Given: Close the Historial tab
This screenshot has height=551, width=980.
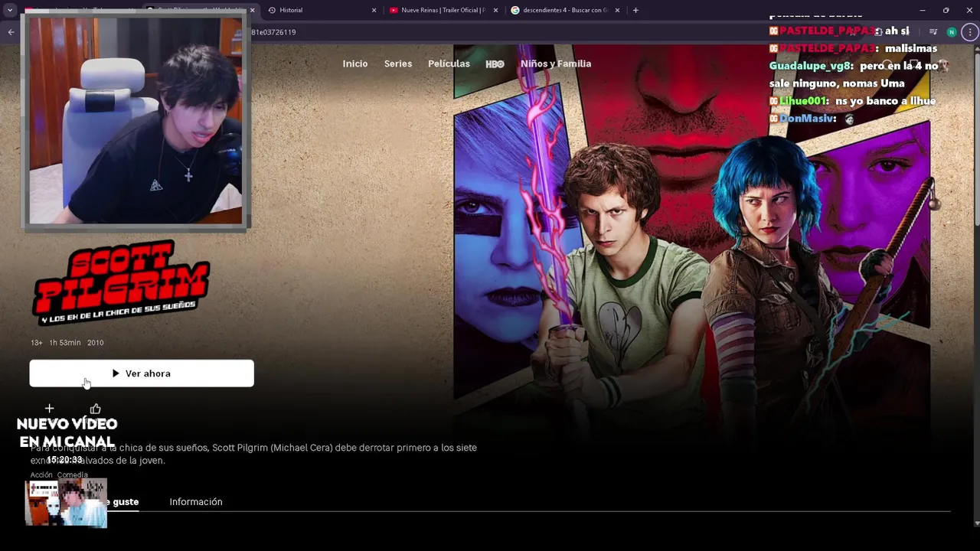Looking at the screenshot, I should (374, 10).
